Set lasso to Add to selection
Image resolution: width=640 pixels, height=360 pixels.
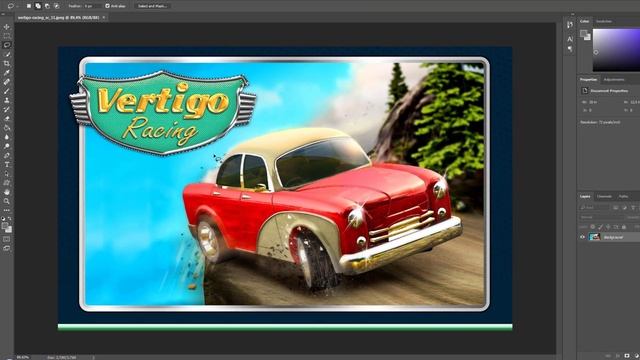(38, 6)
